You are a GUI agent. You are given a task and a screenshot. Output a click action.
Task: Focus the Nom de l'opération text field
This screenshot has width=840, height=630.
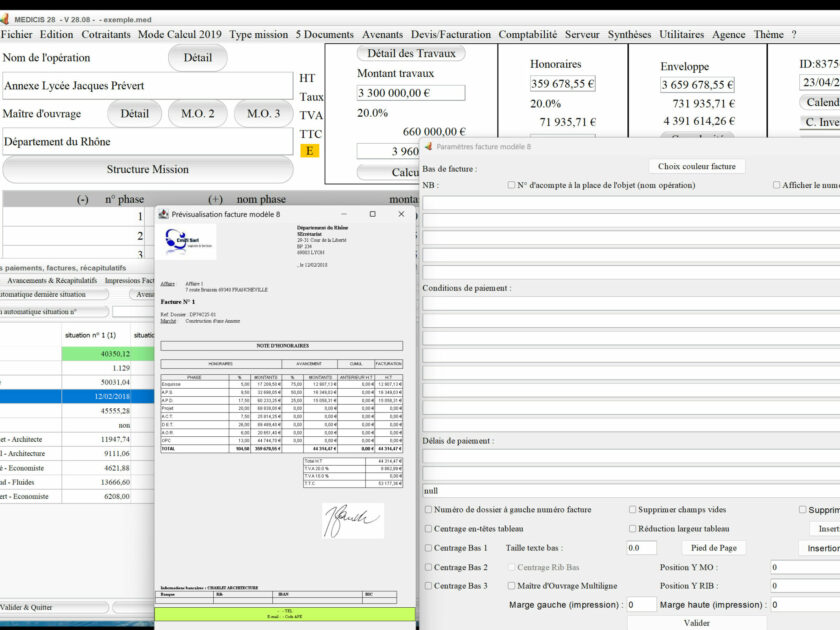pos(148,86)
